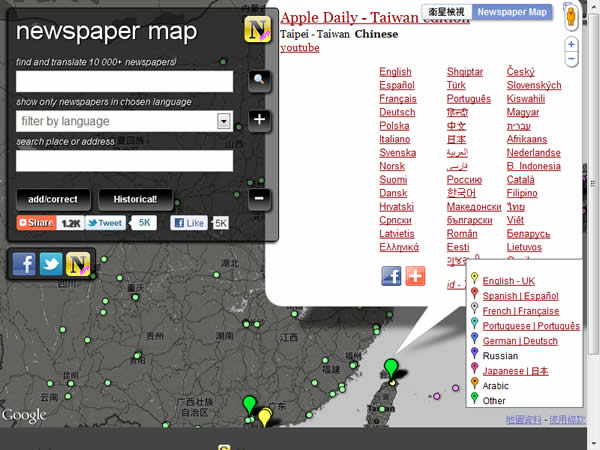Open Facebook square icon below panel
The image size is (600, 450).
(24, 264)
